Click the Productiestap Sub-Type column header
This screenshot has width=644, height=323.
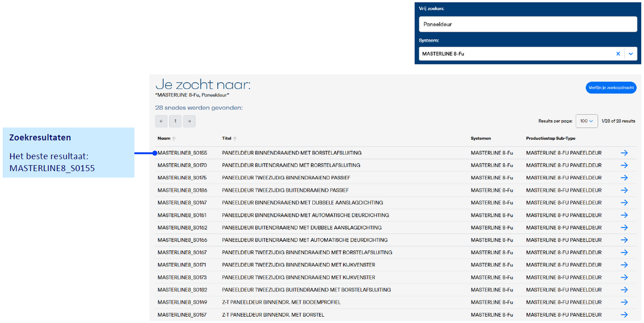click(551, 138)
